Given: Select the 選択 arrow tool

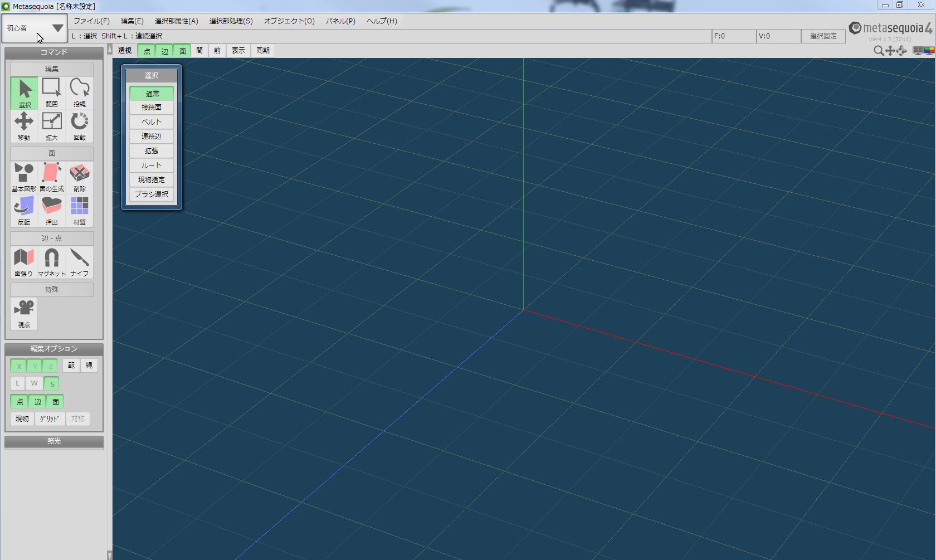Looking at the screenshot, I should [24, 93].
